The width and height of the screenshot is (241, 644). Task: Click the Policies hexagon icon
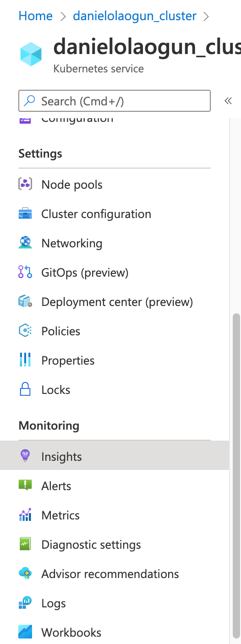pos(25,331)
